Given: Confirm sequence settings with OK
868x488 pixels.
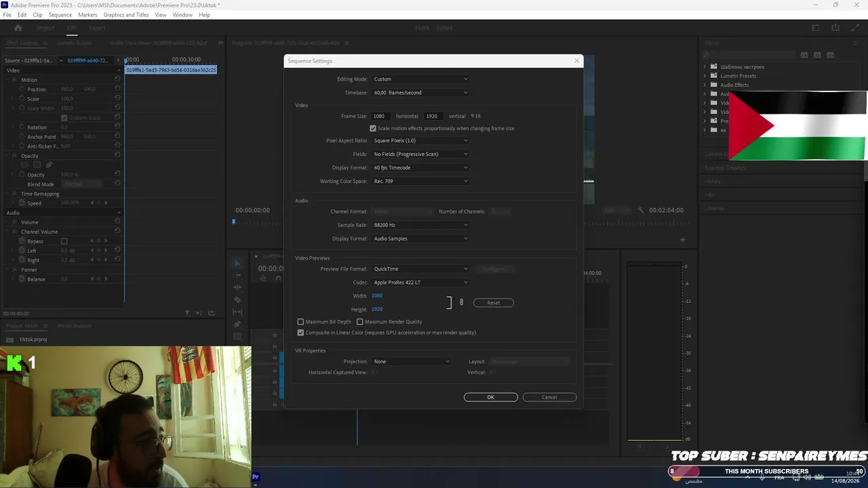Looking at the screenshot, I should tap(491, 397).
